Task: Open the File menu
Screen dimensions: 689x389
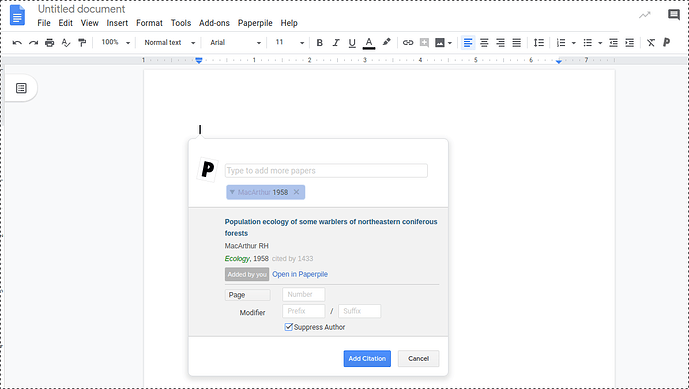Action: tap(44, 23)
